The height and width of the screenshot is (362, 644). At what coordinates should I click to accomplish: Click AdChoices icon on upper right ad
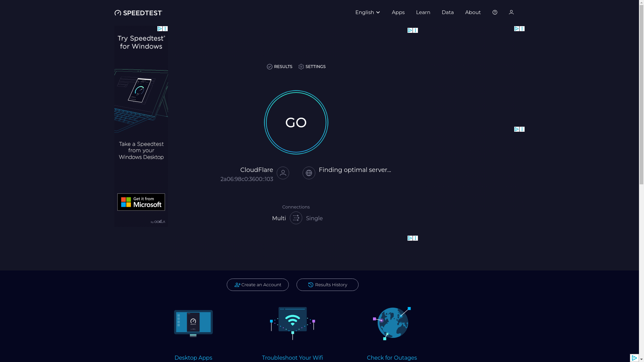pos(517,29)
